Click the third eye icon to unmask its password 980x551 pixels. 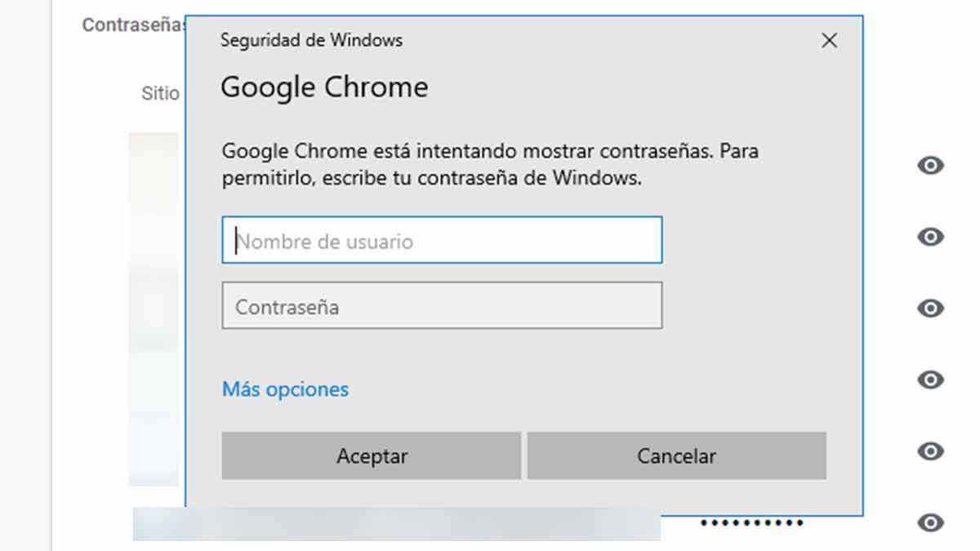(929, 309)
